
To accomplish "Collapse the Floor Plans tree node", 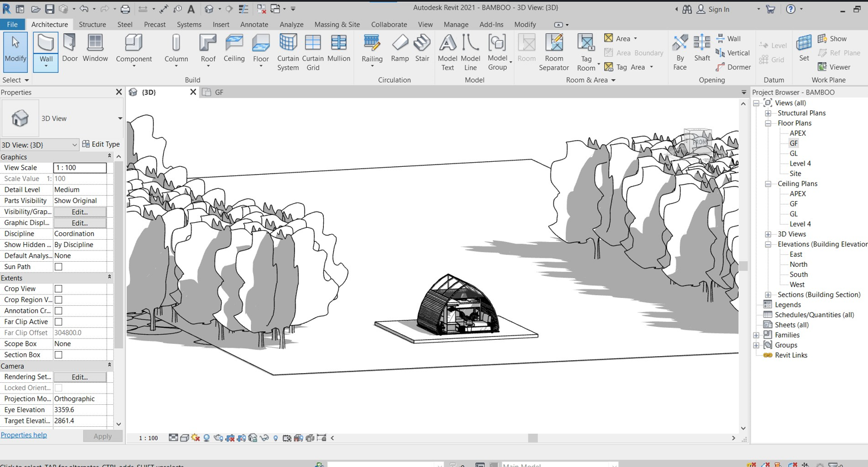I will (x=768, y=123).
